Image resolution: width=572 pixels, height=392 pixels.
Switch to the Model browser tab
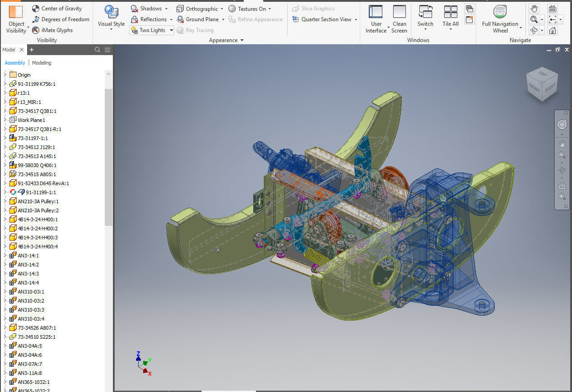[9, 50]
